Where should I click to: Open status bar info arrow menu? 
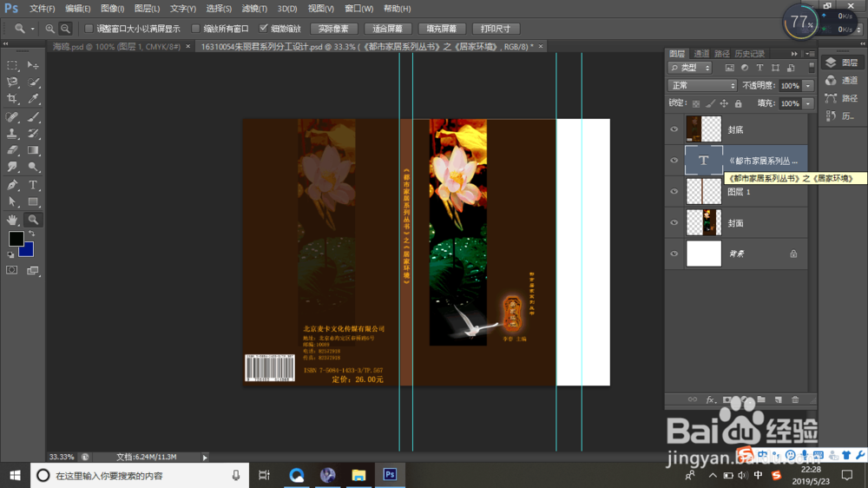[205, 458]
